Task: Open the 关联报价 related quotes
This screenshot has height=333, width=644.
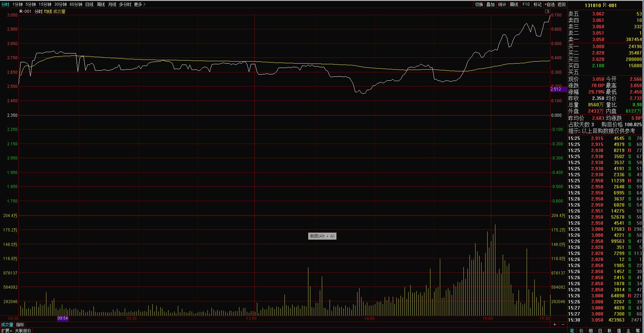Action: (x=23, y=330)
